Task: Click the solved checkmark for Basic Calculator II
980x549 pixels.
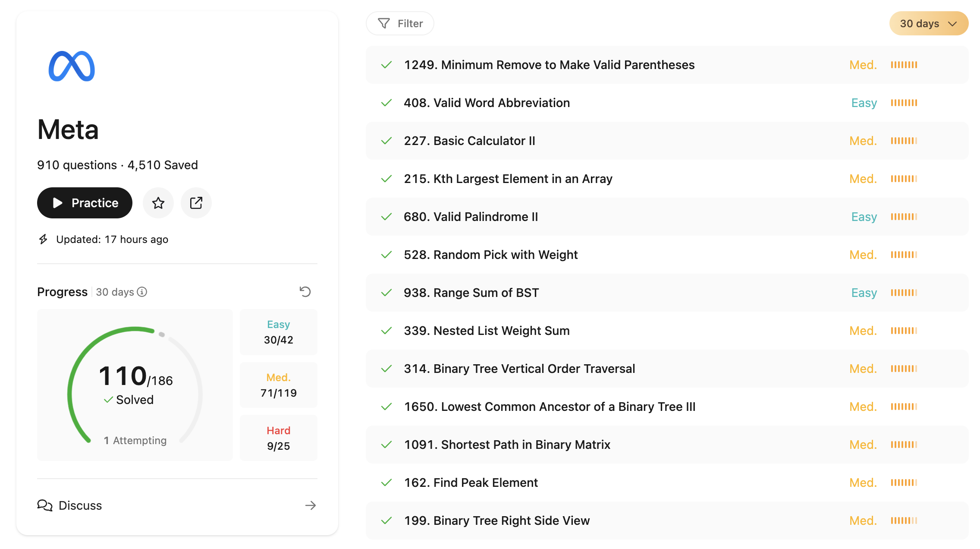Action: click(386, 141)
